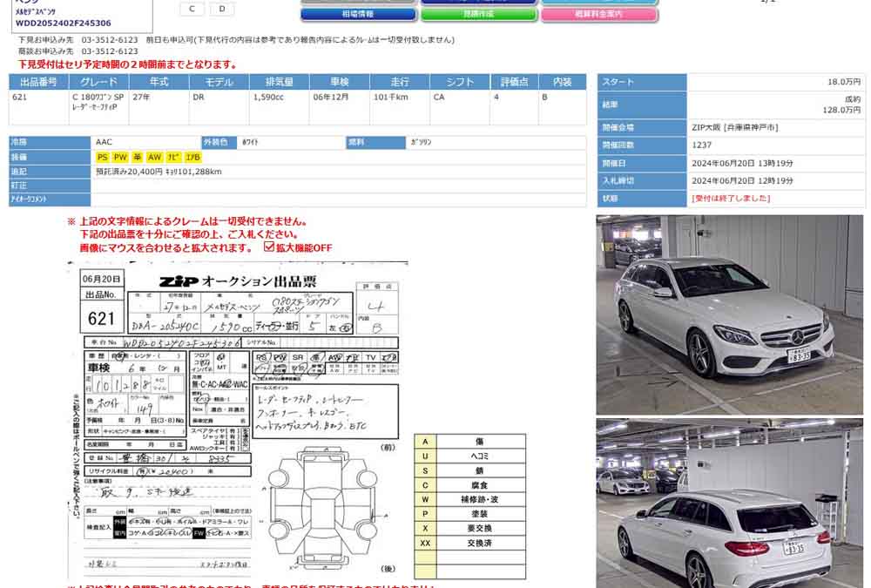The width and height of the screenshot is (871, 588).
Task: Click the 内装 column header
Action: tap(563, 82)
